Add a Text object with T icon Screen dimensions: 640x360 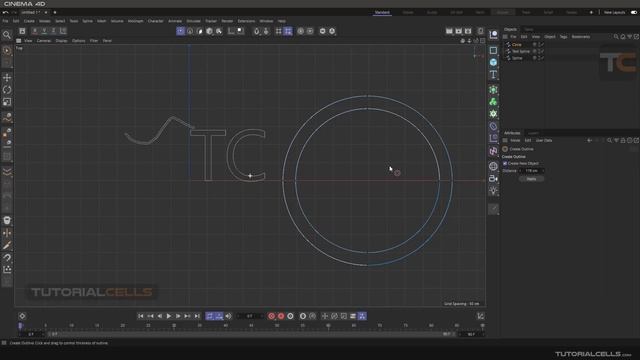[x=493, y=74]
